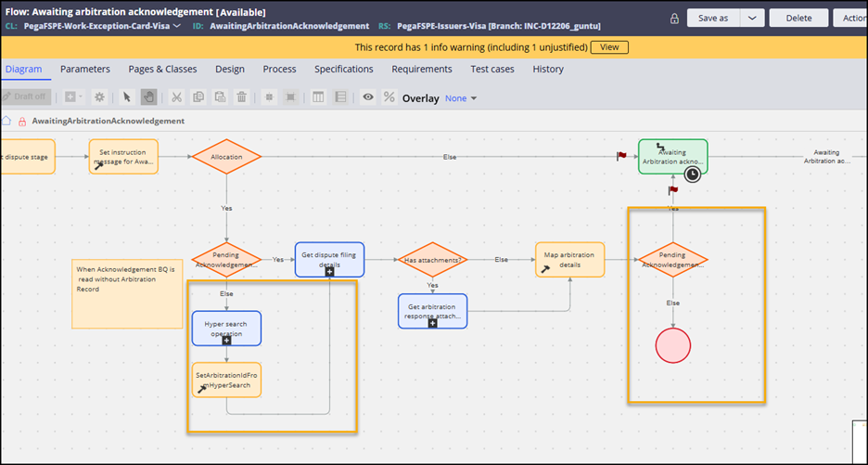
Task: Select the Has attachments? decision diamond
Action: click(x=432, y=259)
